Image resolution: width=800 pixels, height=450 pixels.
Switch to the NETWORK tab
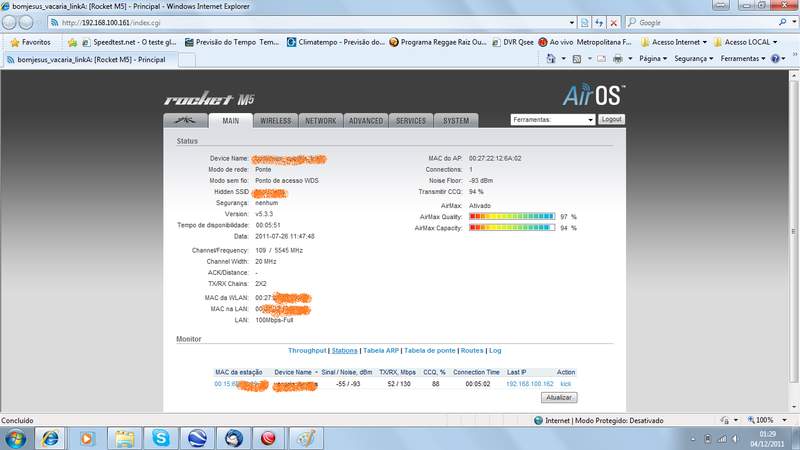click(320, 120)
